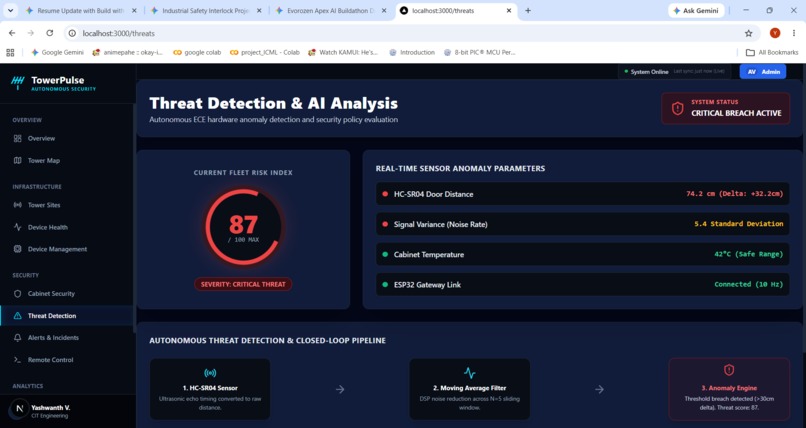Select the Signal Variance (Noise Rate) row
Viewport: 806px width, 428px height.
point(582,224)
